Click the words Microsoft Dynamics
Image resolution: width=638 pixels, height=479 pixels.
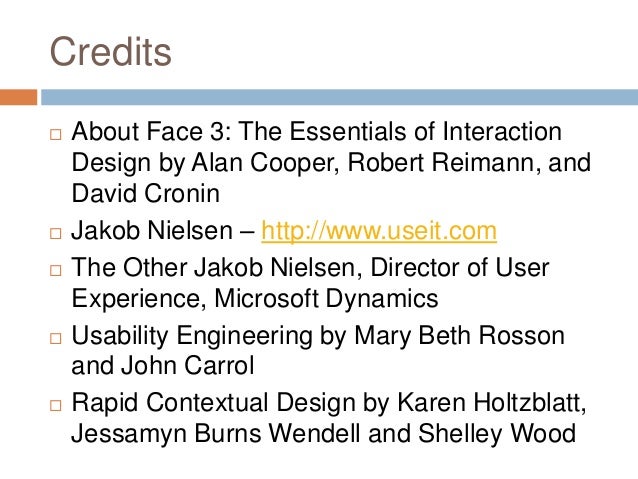tap(326, 298)
